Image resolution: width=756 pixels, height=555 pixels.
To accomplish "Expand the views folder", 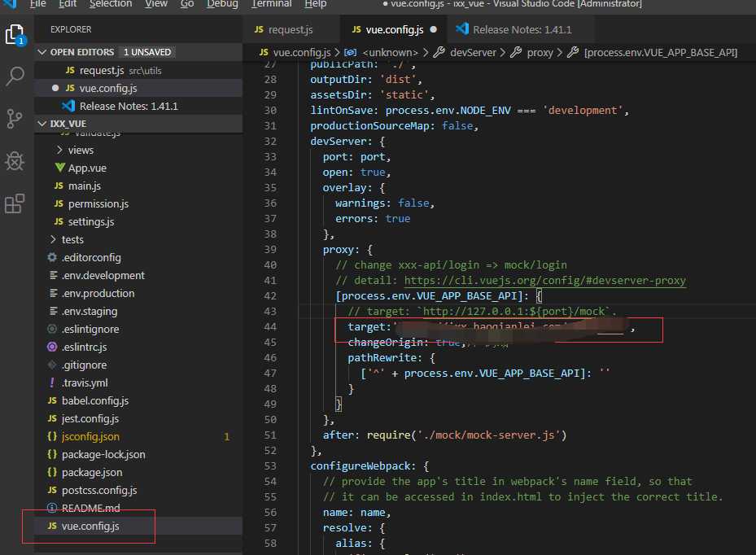I will pyautogui.click(x=59, y=150).
